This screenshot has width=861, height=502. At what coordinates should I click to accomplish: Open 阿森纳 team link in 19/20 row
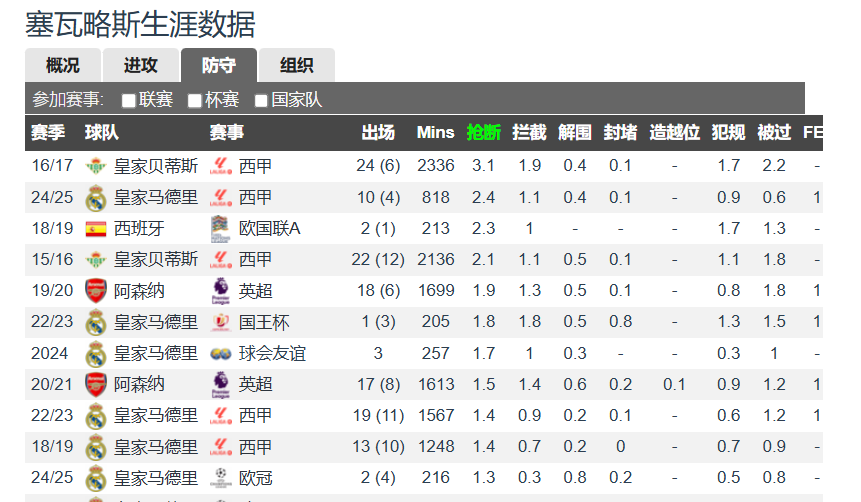[139, 291]
